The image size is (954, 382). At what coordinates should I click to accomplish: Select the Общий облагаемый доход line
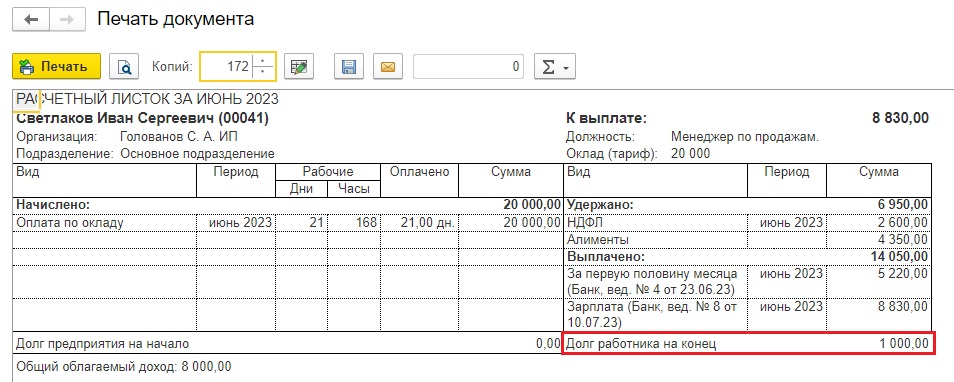124,367
